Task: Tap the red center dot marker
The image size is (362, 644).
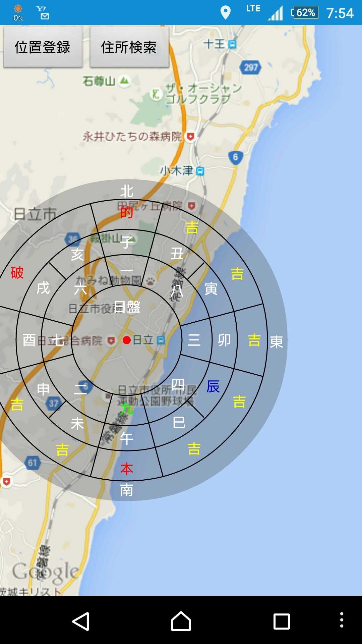Action: (127, 340)
